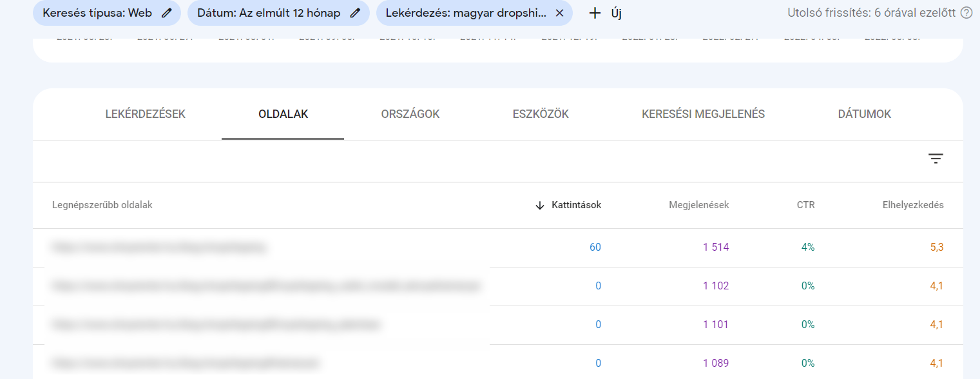Select the Oldalak tab
980x379 pixels.
click(x=283, y=114)
